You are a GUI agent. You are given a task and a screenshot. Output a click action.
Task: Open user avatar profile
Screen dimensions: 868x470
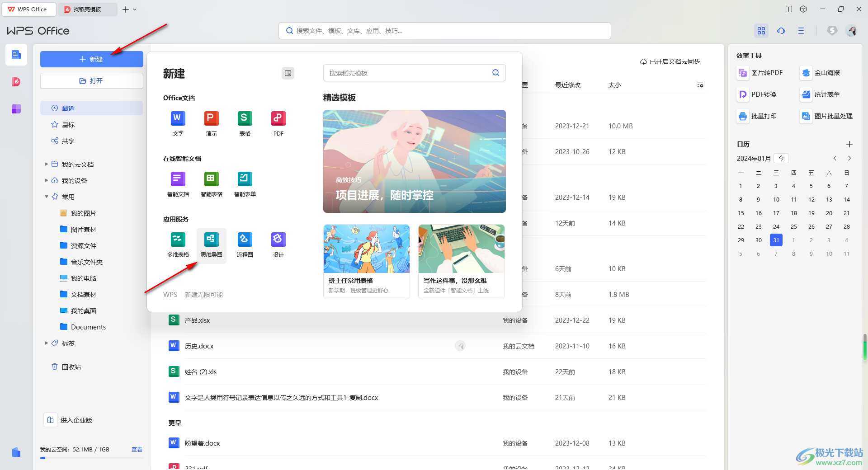[852, 31]
